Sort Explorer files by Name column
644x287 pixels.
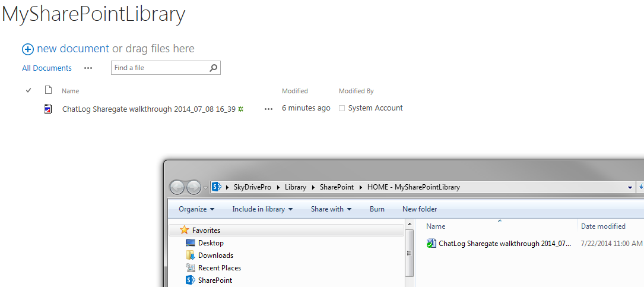435,226
